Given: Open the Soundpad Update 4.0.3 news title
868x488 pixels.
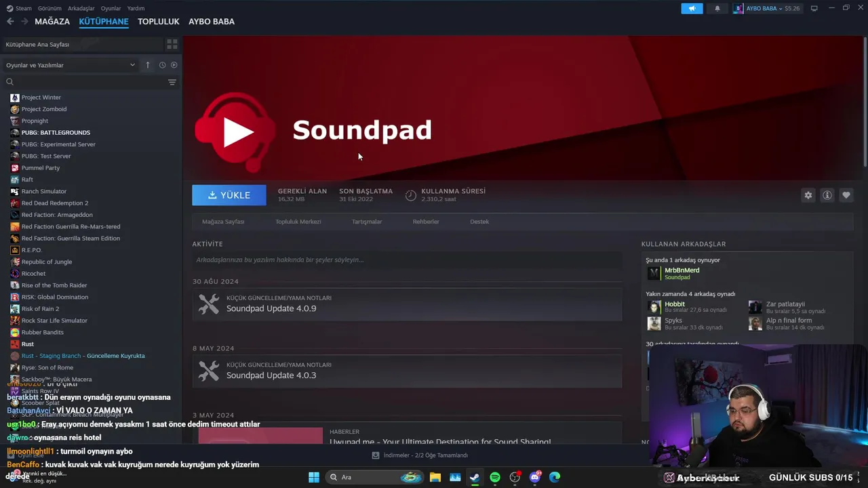Looking at the screenshot, I should [x=271, y=375].
